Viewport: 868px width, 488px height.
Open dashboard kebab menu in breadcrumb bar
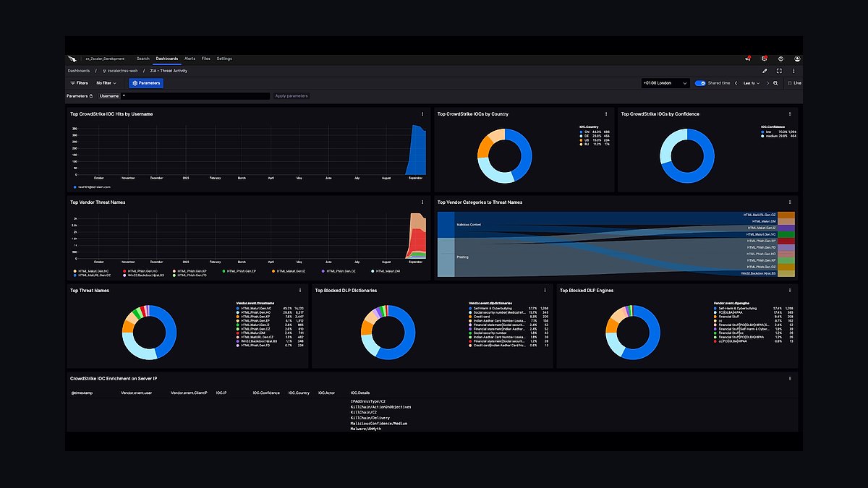tap(793, 71)
